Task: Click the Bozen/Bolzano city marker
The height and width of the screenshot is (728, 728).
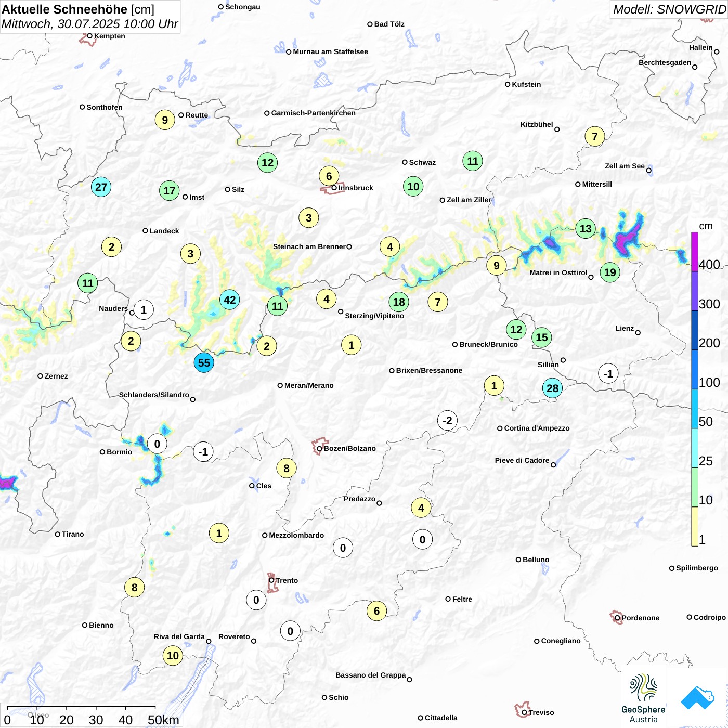Action: click(x=319, y=448)
